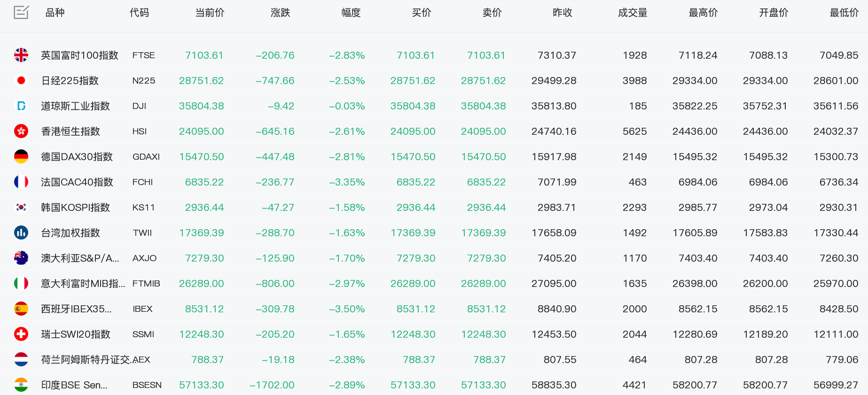
Task: Sort by the 幅度 column header
Action: tap(351, 13)
